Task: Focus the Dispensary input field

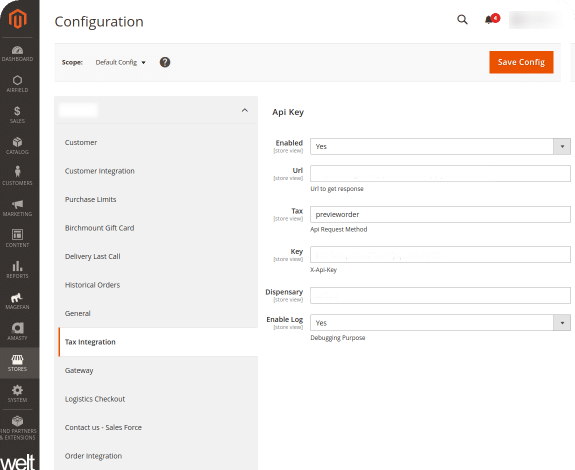Action: tap(440, 295)
